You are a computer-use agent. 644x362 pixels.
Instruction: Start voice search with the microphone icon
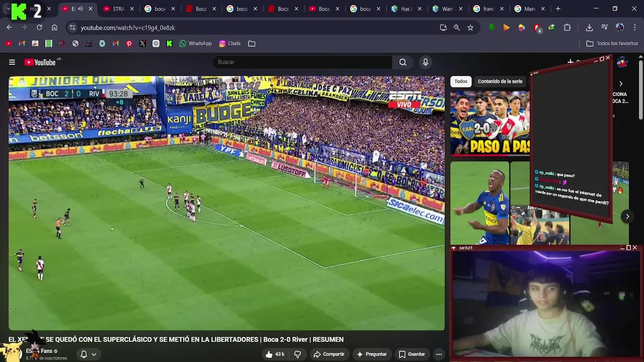pos(426,62)
